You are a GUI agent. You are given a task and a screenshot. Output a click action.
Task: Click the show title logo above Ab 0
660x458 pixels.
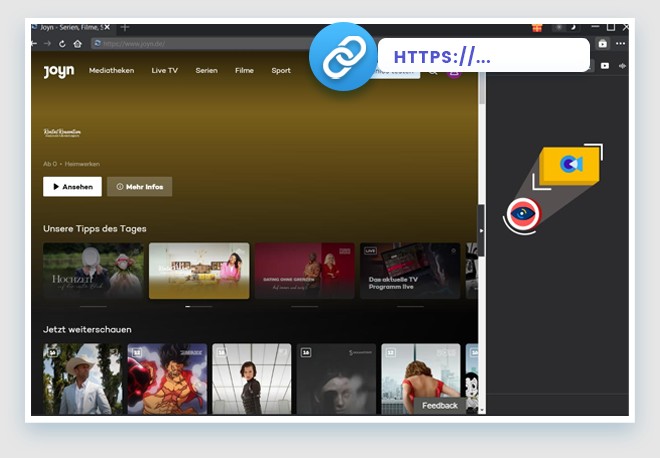pyautogui.click(x=62, y=133)
